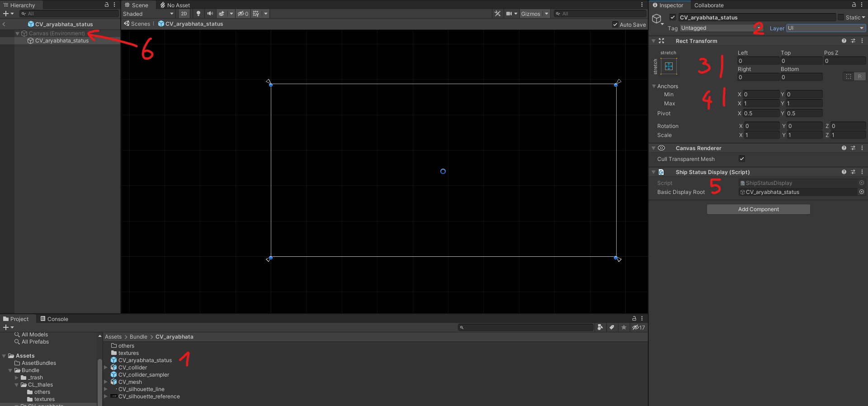Open Rect Transform presets icon
Image resolution: width=868 pixels, height=406 pixels.
(853, 41)
